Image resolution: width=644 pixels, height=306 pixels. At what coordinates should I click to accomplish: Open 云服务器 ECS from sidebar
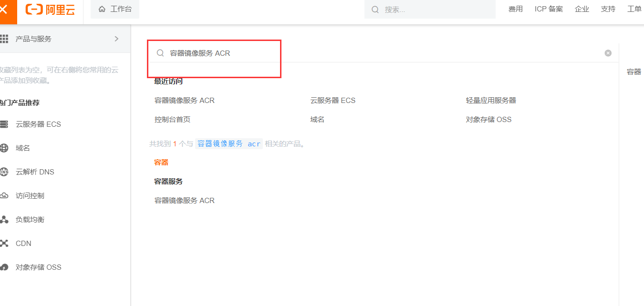(x=38, y=124)
